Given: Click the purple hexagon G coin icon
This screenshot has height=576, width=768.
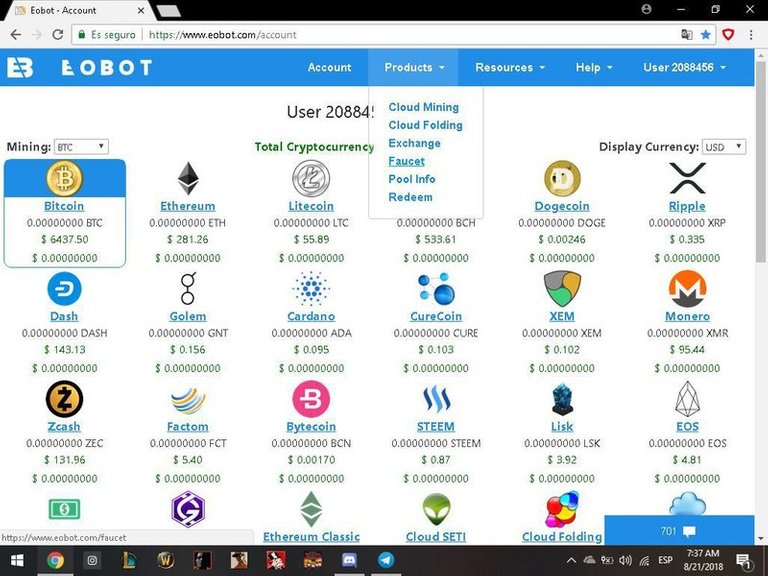Looking at the screenshot, I should point(188,509).
